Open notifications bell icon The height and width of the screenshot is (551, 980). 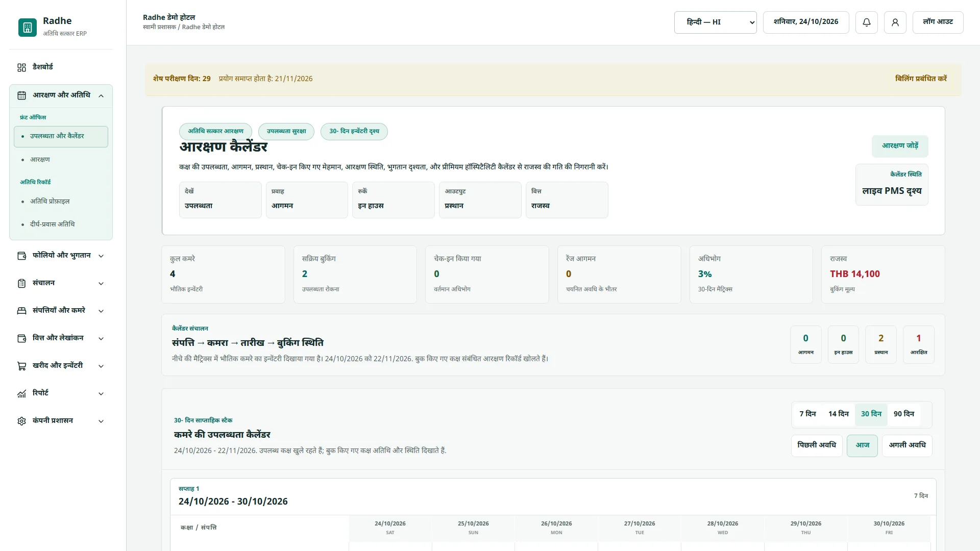867,22
